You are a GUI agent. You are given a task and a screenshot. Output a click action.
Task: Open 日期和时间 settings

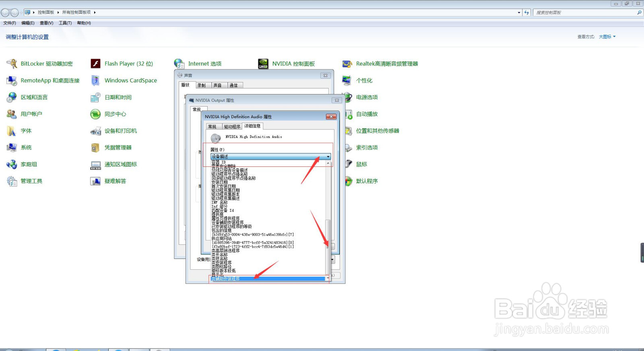tap(111, 97)
